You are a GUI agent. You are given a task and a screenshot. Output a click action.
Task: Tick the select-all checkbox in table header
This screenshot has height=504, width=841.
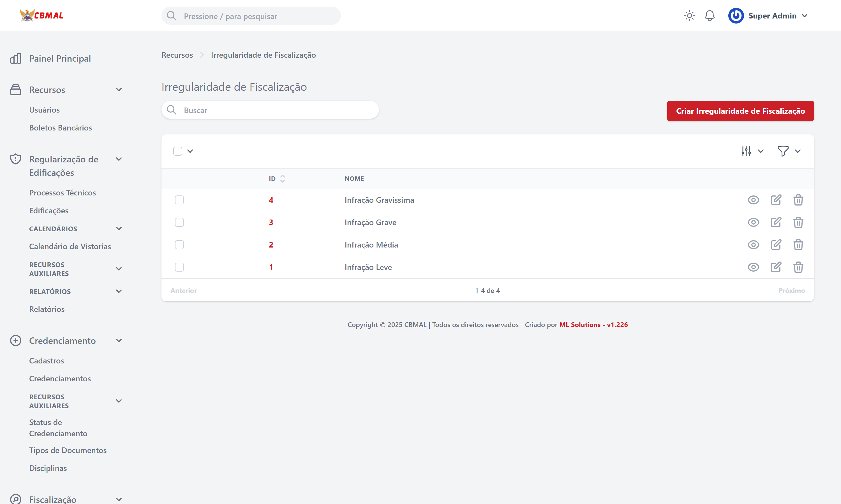coord(177,151)
